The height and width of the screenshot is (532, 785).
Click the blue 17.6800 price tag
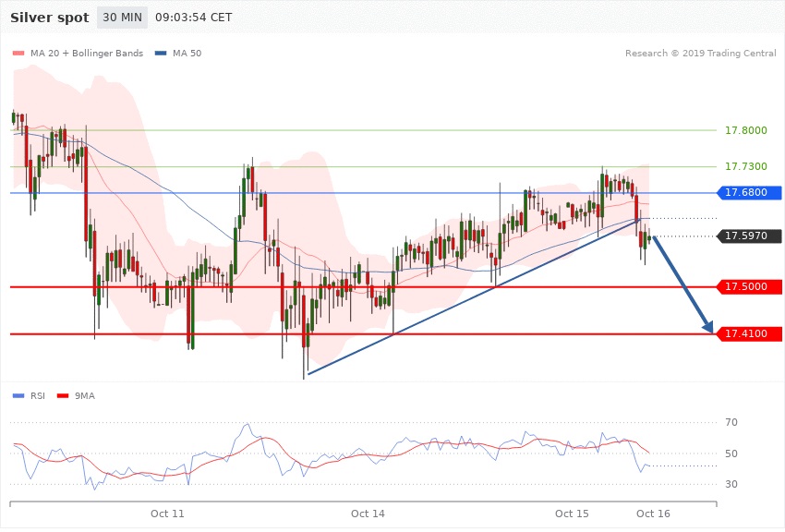pos(749,193)
